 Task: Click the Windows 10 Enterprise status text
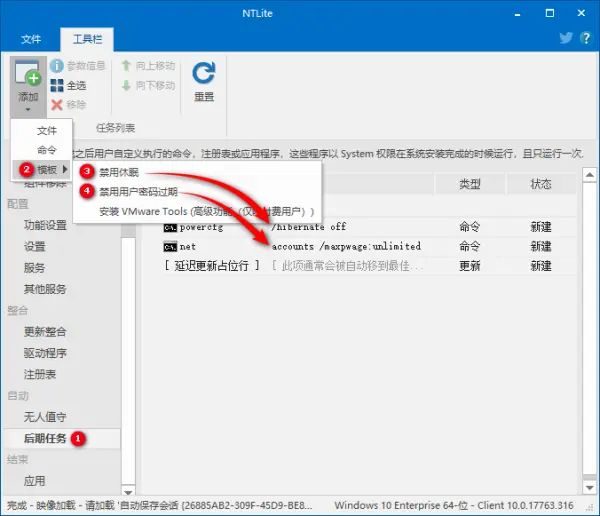point(454,506)
